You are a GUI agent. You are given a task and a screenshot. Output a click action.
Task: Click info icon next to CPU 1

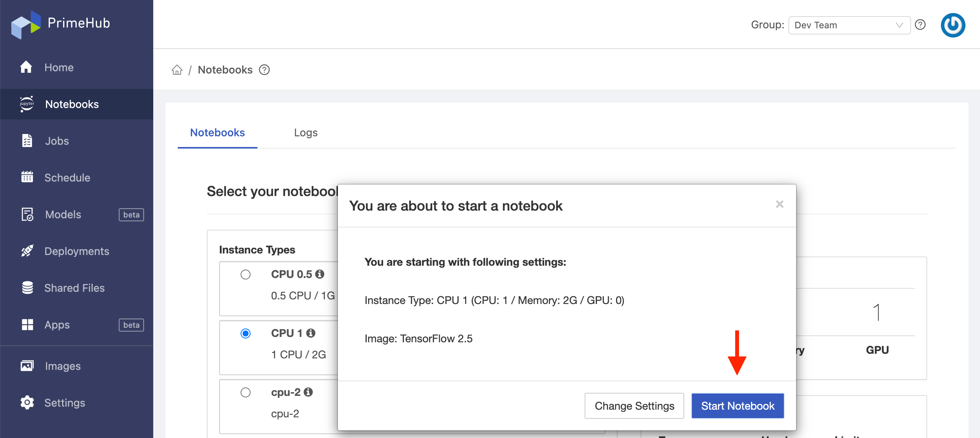pyautogui.click(x=311, y=333)
